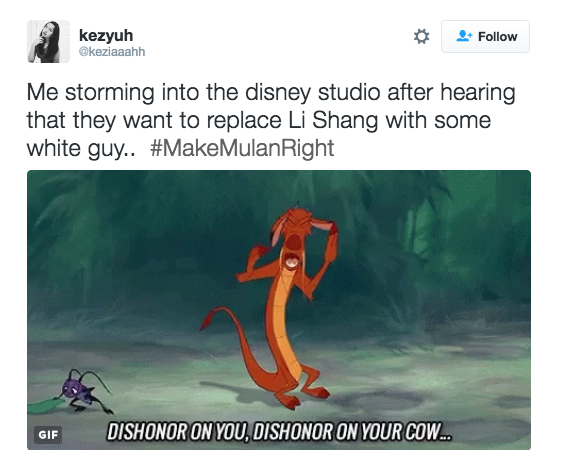The width and height of the screenshot is (561, 455).
Task: Click the follow person-plus icon
Action: pos(464,36)
